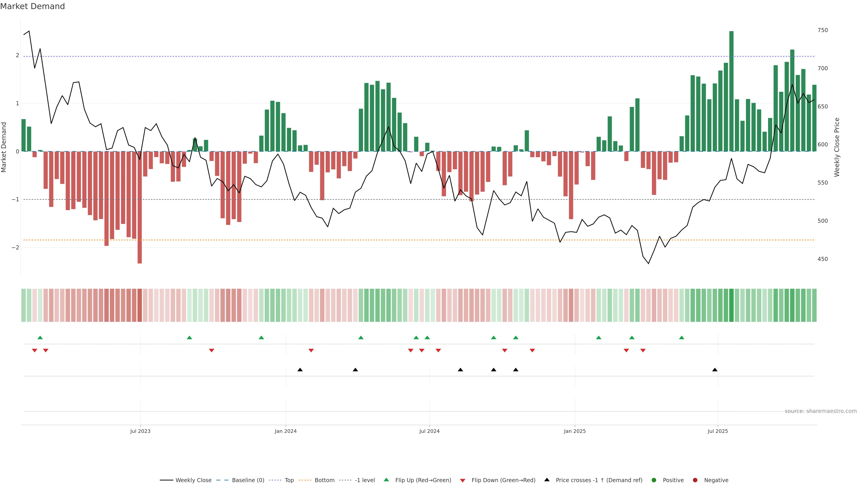Click the Market Demand chart title
The width and height of the screenshot is (868, 488).
click(32, 6)
